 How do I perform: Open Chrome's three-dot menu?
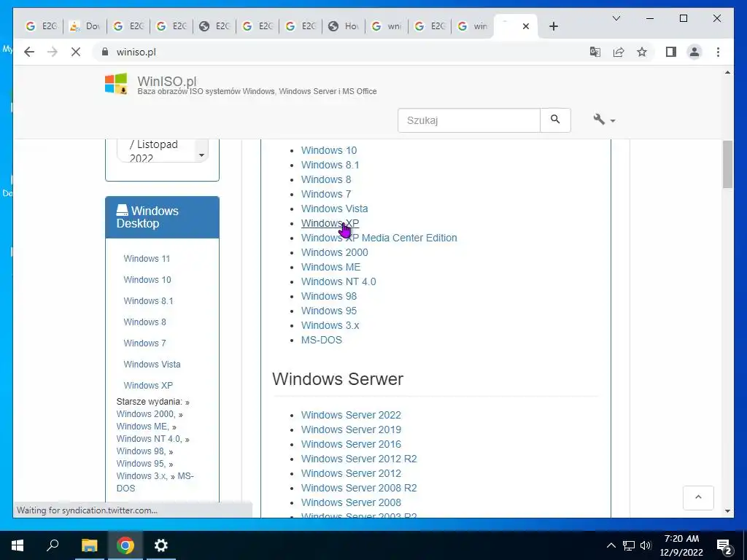(x=718, y=52)
